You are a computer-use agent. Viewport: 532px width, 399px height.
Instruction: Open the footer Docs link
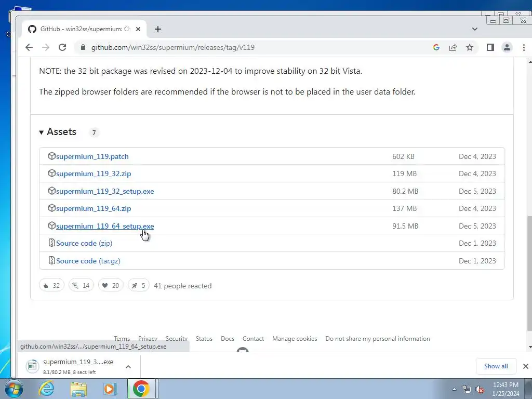(228, 339)
